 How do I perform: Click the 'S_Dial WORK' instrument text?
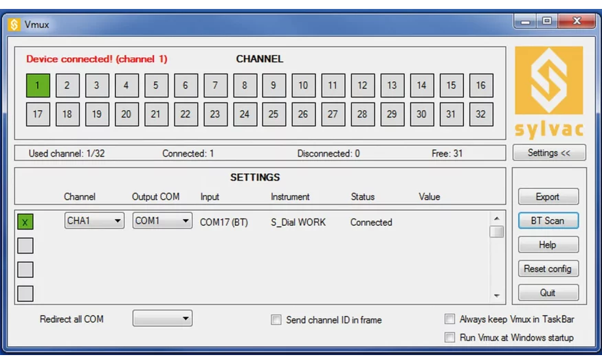click(298, 223)
